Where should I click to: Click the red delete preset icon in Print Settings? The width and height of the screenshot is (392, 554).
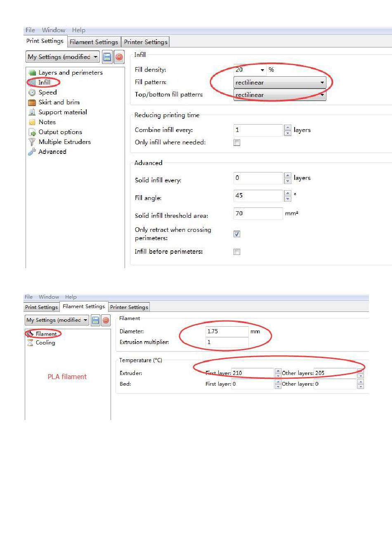click(x=119, y=57)
